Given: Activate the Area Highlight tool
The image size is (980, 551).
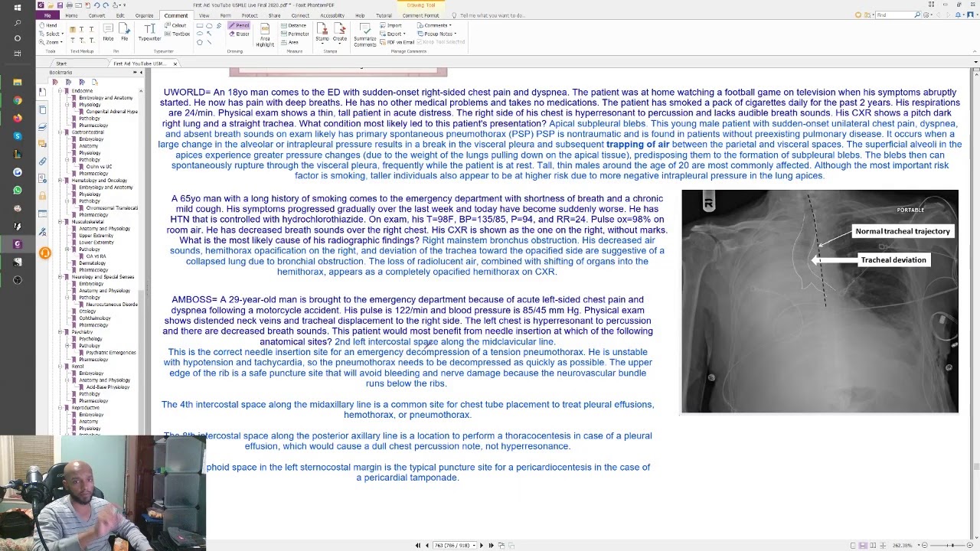Looking at the screenshot, I should click(x=265, y=35).
